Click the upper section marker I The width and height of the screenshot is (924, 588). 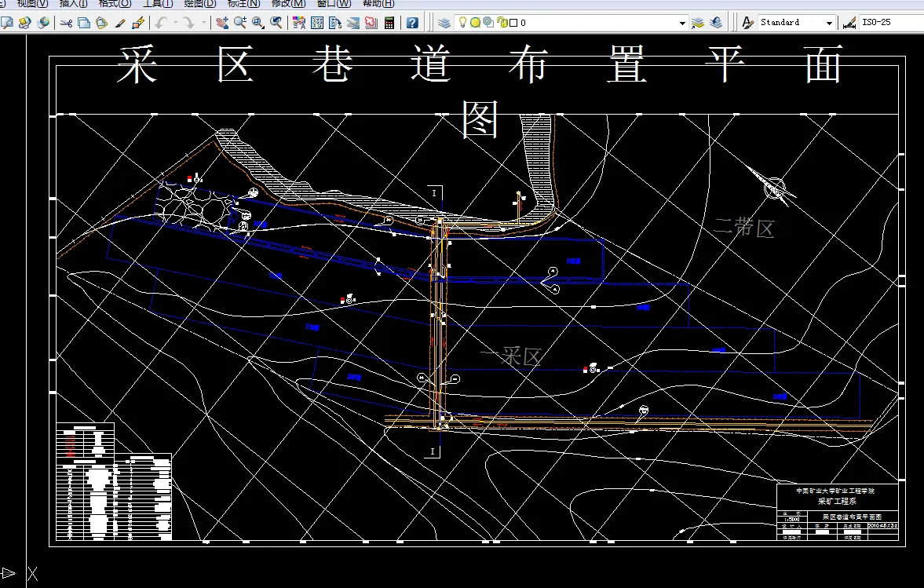(434, 193)
